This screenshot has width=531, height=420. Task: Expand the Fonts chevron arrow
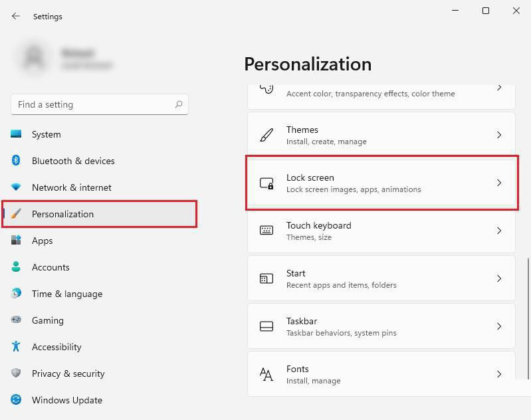tap(499, 374)
